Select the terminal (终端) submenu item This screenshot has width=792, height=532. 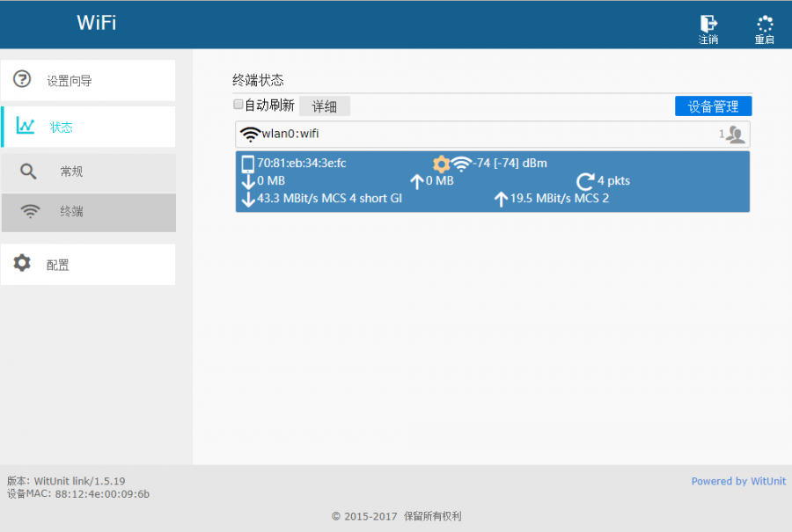point(88,213)
